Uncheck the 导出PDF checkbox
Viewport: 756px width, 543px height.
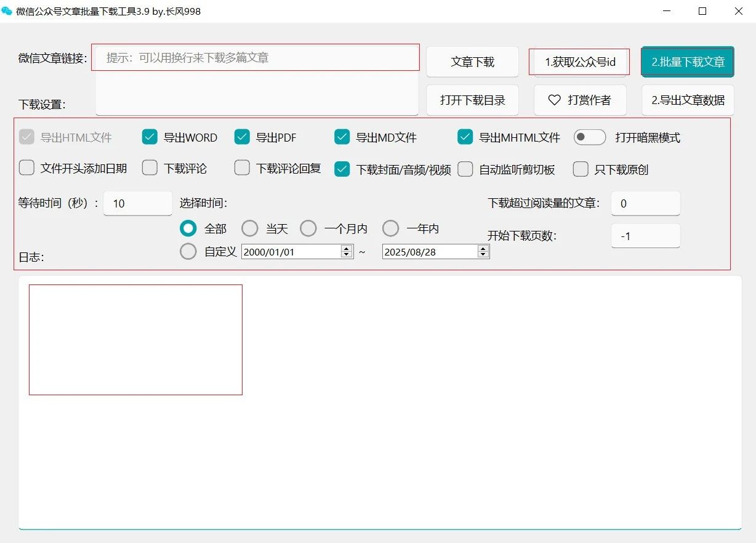tap(242, 137)
